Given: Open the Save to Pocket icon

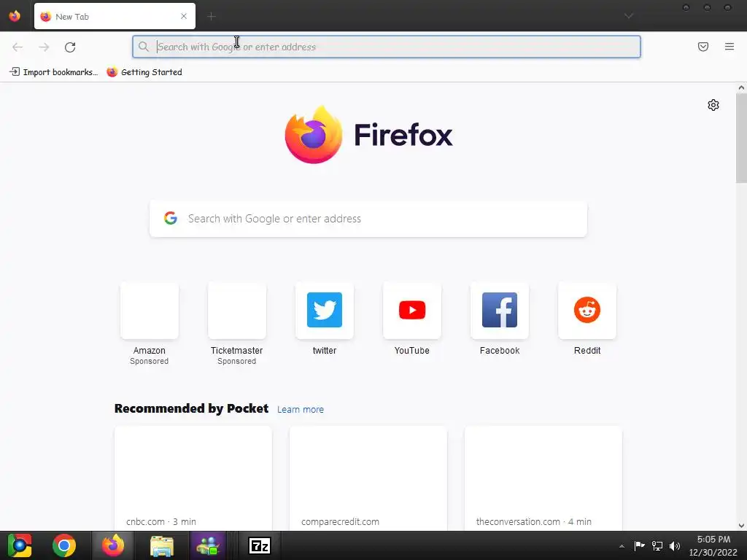Looking at the screenshot, I should tap(703, 47).
